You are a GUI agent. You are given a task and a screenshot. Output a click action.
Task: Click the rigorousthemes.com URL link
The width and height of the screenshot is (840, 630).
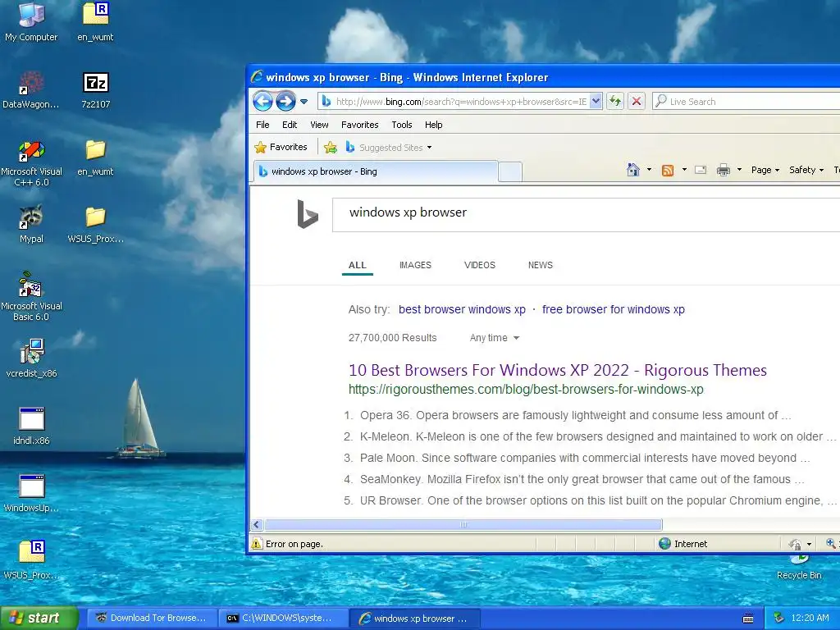click(x=526, y=390)
